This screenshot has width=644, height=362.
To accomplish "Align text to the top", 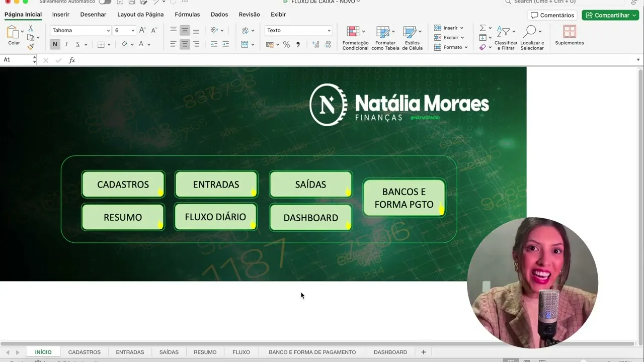I will (x=173, y=30).
